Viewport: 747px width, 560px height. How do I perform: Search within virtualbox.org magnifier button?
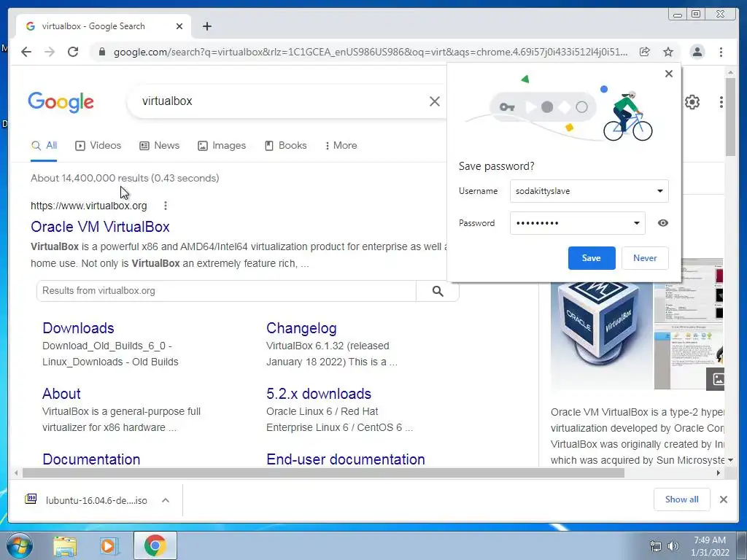pyautogui.click(x=438, y=291)
